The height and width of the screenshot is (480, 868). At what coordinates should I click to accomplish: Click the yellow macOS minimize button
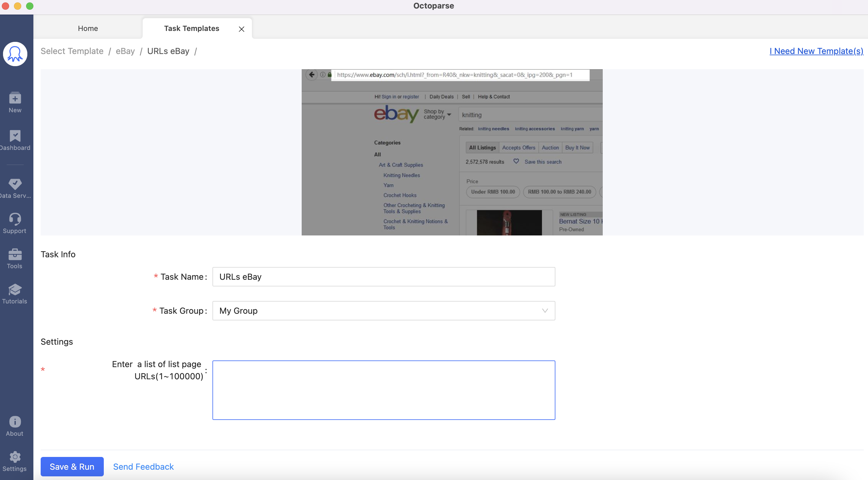(x=18, y=6)
